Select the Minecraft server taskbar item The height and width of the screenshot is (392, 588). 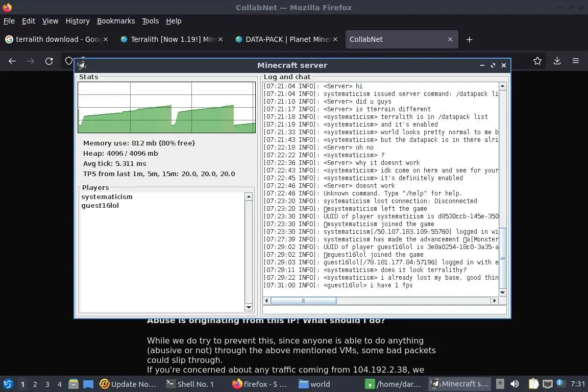[459, 384]
